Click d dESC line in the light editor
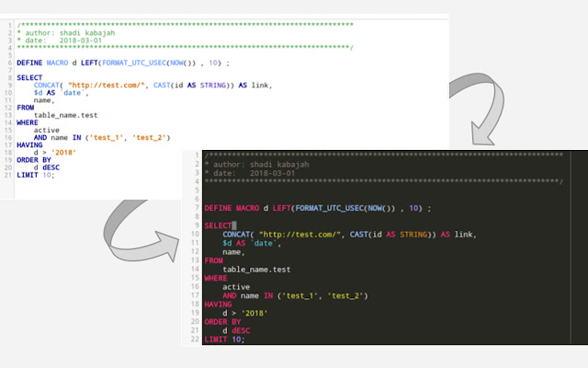 click(x=47, y=167)
